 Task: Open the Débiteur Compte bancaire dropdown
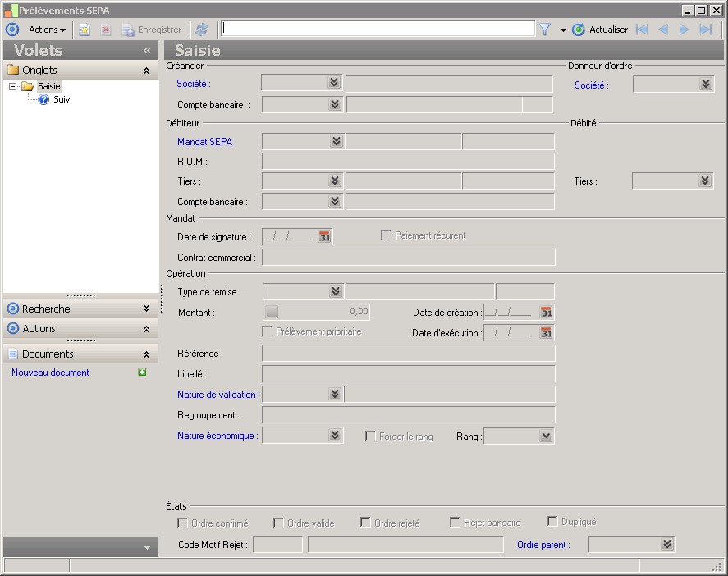click(x=335, y=200)
